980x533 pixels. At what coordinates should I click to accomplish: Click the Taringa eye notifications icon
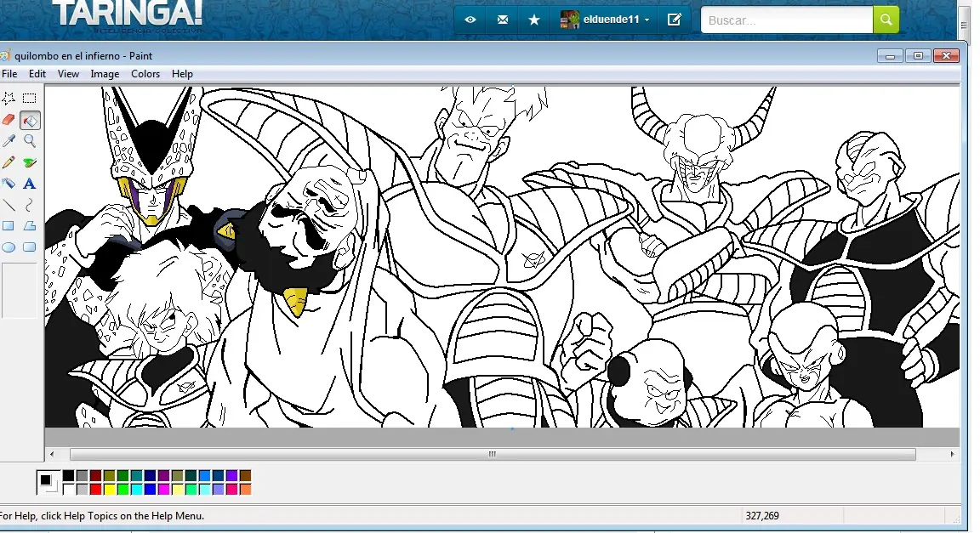click(470, 20)
